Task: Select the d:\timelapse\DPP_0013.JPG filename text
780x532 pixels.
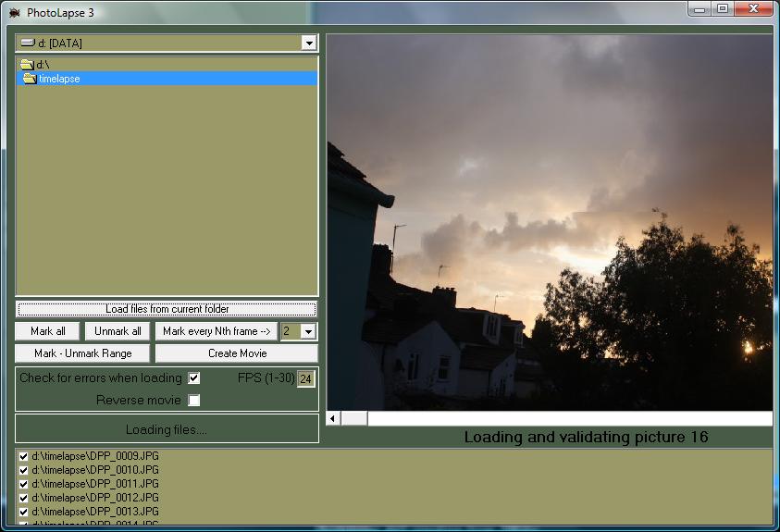Action: click(x=95, y=512)
